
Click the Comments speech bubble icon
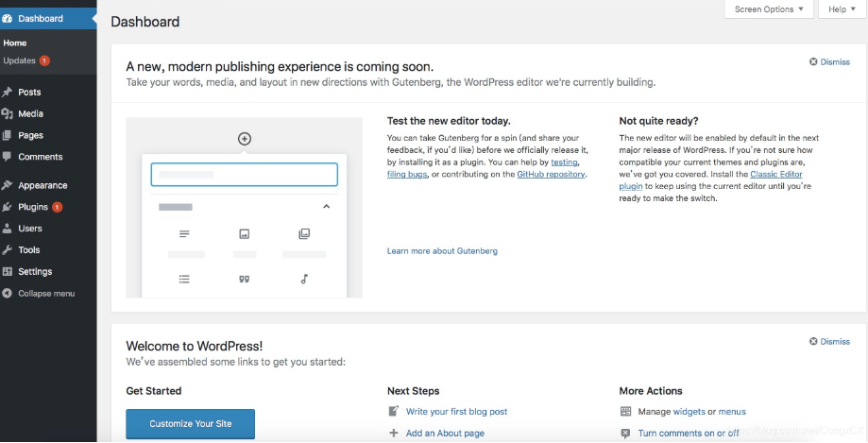point(7,157)
